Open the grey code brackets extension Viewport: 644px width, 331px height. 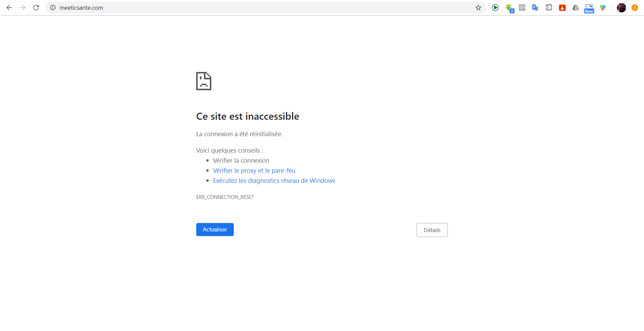[x=522, y=7]
